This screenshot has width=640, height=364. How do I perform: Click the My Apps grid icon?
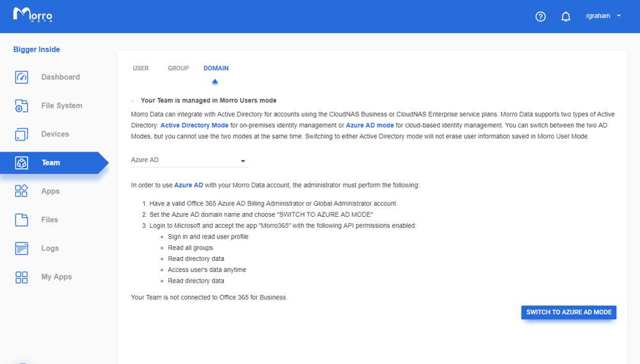[22, 277]
